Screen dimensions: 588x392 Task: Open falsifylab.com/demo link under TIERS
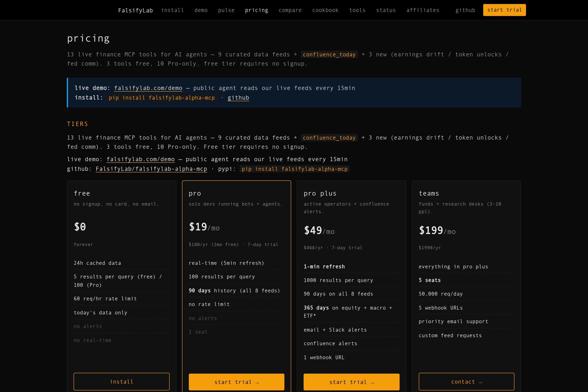[x=140, y=159]
